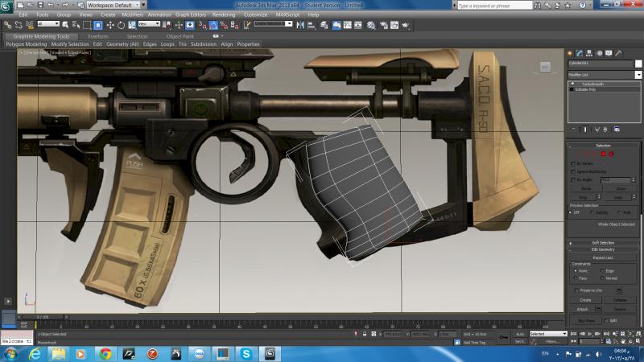Screen dimensions: 644x362
Task: Select the Move transform tool
Action: click(x=109, y=24)
